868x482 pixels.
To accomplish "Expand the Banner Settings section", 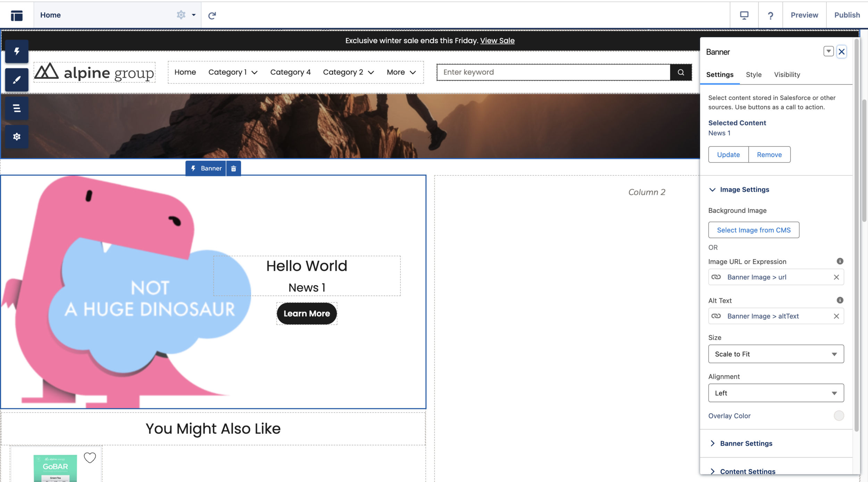I will (x=746, y=443).
